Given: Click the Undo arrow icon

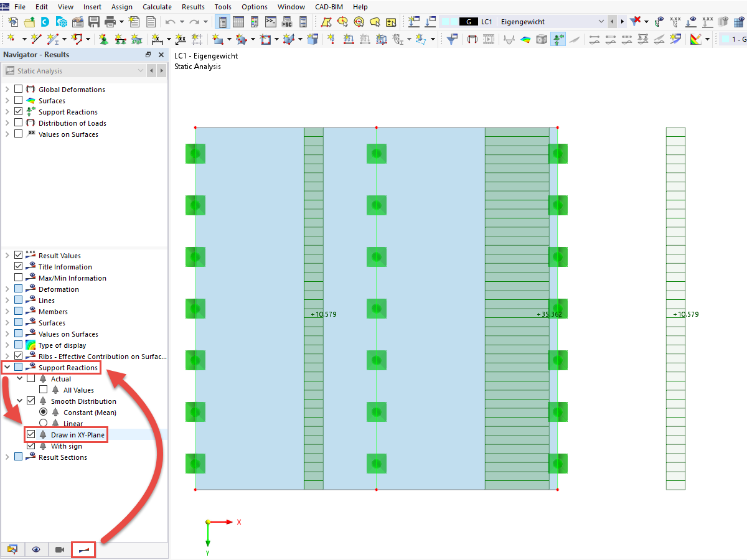Looking at the screenshot, I should click(170, 21).
